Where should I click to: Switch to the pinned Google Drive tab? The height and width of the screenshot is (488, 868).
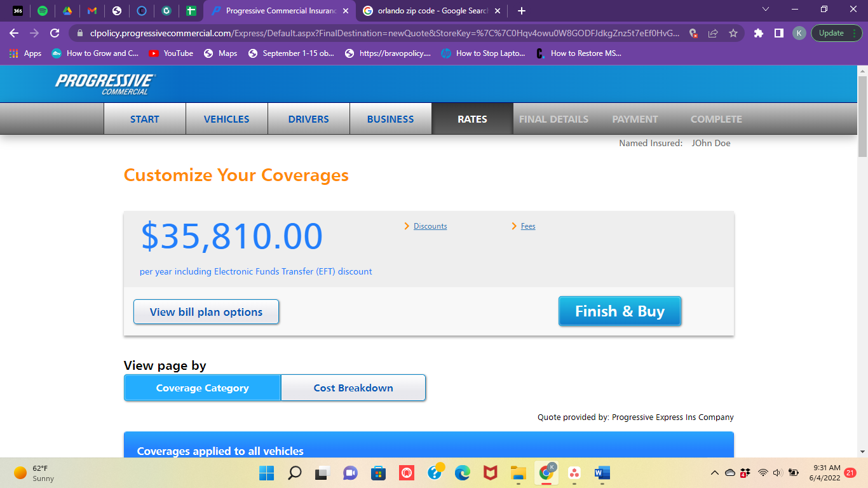(67, 11)
